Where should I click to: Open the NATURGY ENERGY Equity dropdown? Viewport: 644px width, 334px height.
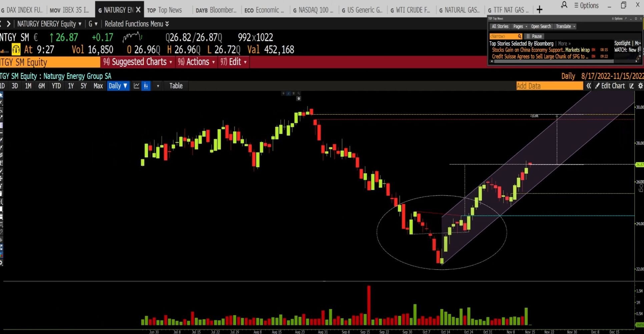coord(49,24)
